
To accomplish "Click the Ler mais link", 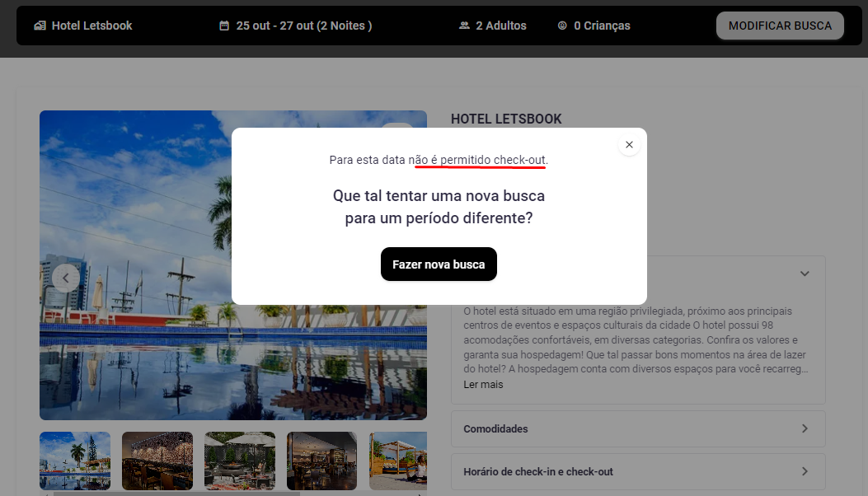I will tap(483, 384).
